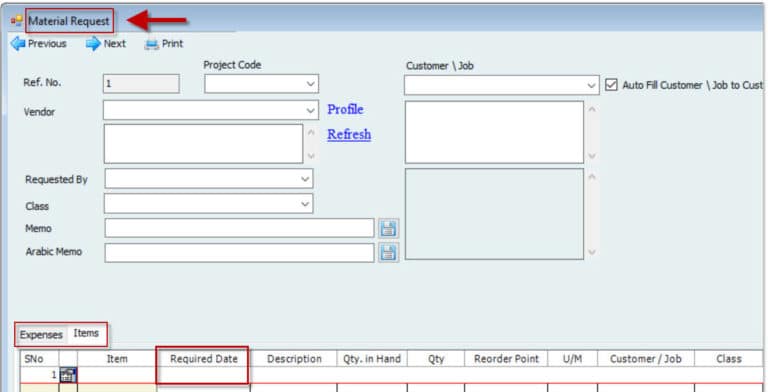The image size is (768, 392).
Task: Toggle Auto Fill Customer \ Job checkbox
Action: [611, 85]
